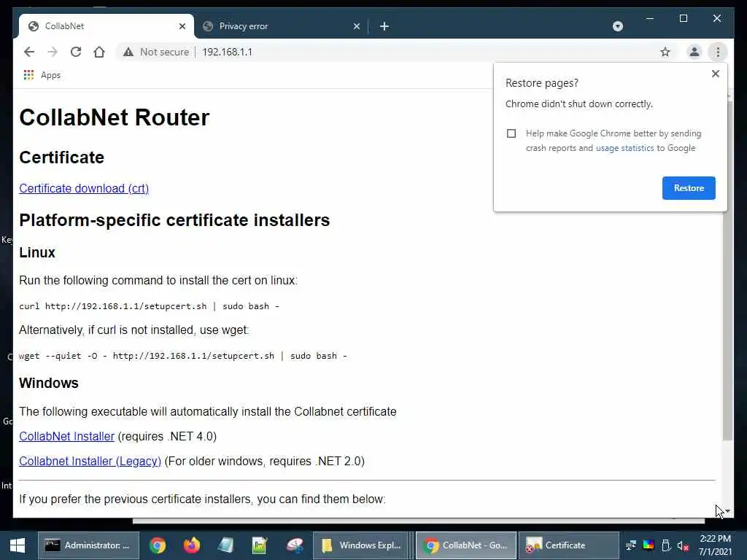Switch to the Certificate taskbar window
The image size is (747, 560).
568,545
